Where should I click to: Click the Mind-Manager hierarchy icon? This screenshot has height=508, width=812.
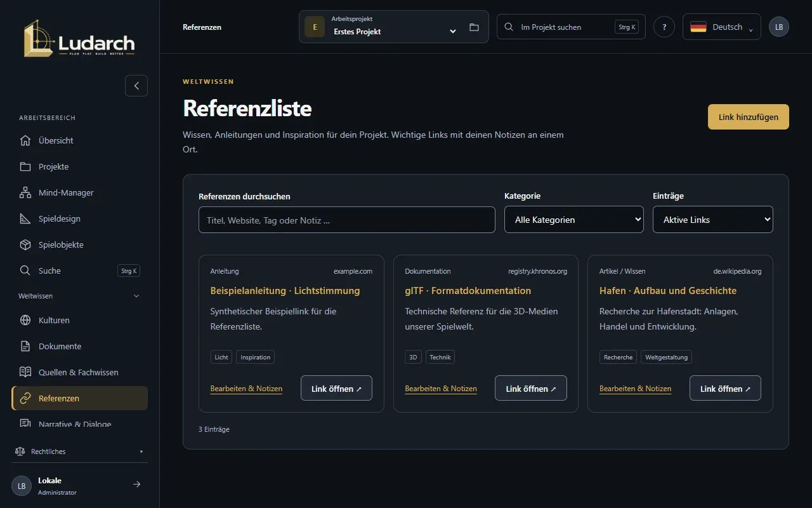[25, 192]
